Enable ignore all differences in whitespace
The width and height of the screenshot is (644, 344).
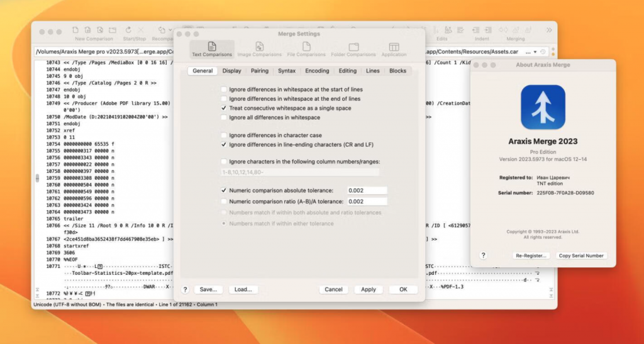pos(224,118)
